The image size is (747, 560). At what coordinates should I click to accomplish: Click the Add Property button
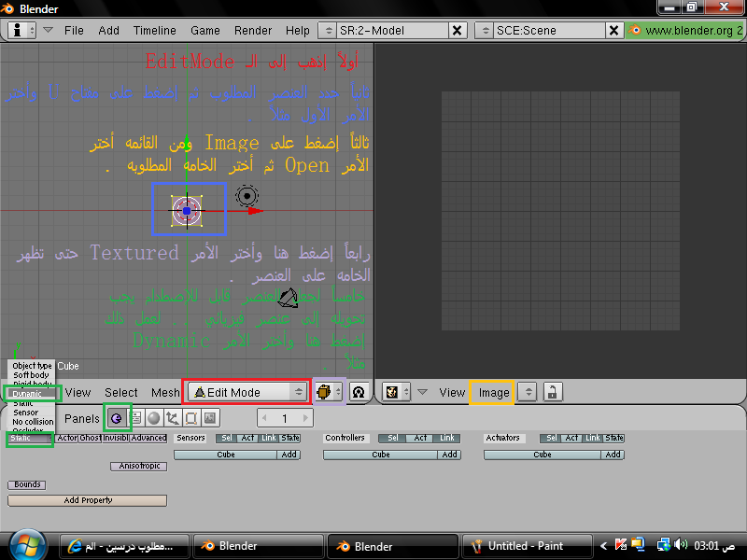click(x=88, y=500)
